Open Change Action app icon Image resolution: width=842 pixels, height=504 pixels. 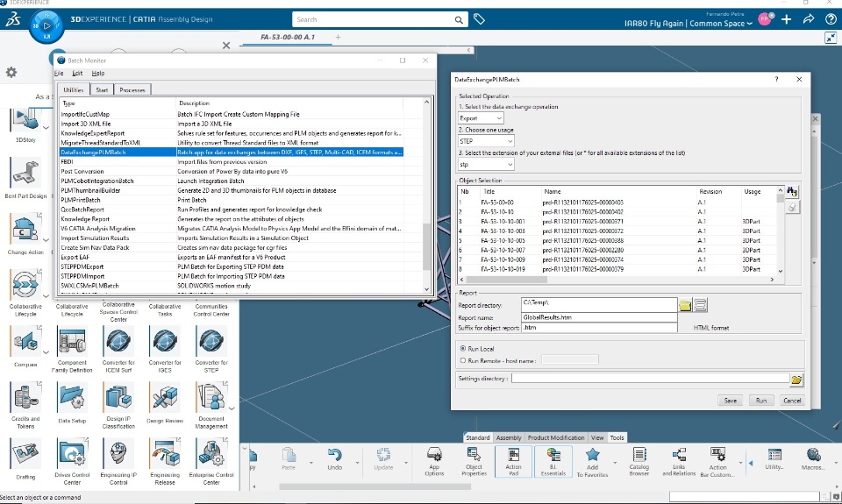pyautogui.click(x=25, y=229)
